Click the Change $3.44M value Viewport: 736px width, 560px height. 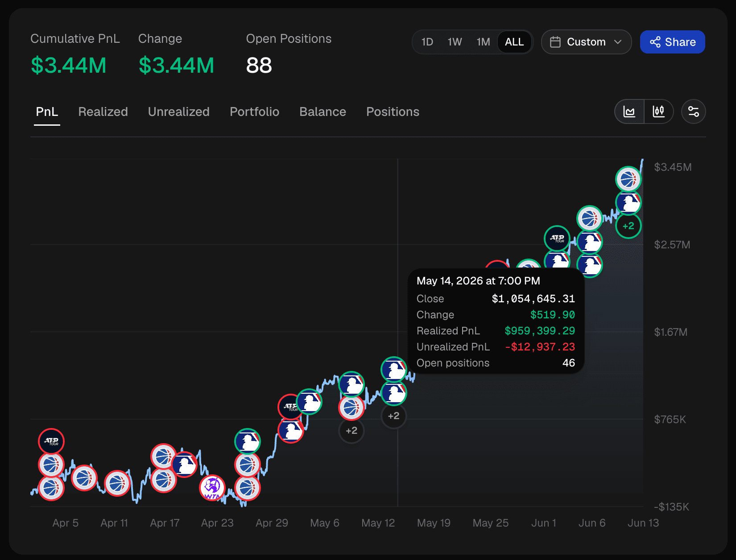pos(176,66)
